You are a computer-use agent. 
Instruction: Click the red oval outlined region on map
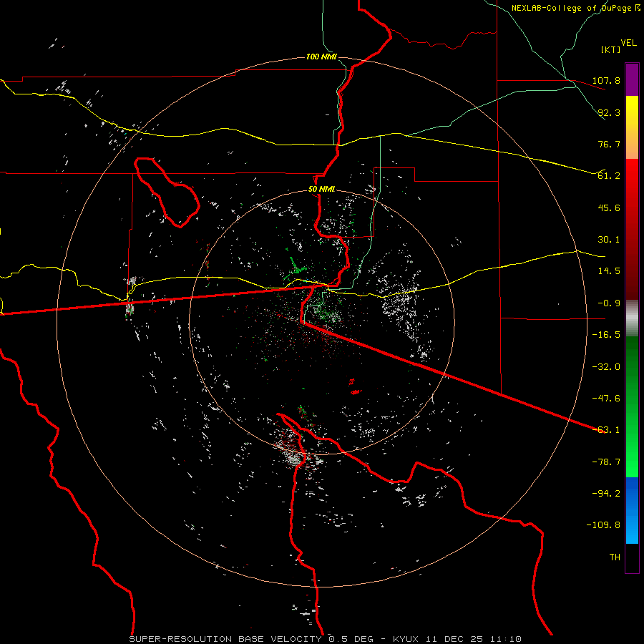pyautogui.click(x=167, y=192)
